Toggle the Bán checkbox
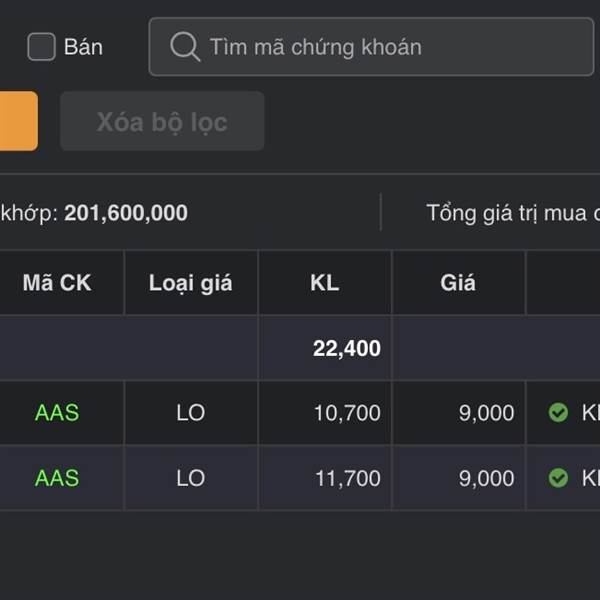The image size is (600, 600). pyautogui.click(x=41, y=47)
